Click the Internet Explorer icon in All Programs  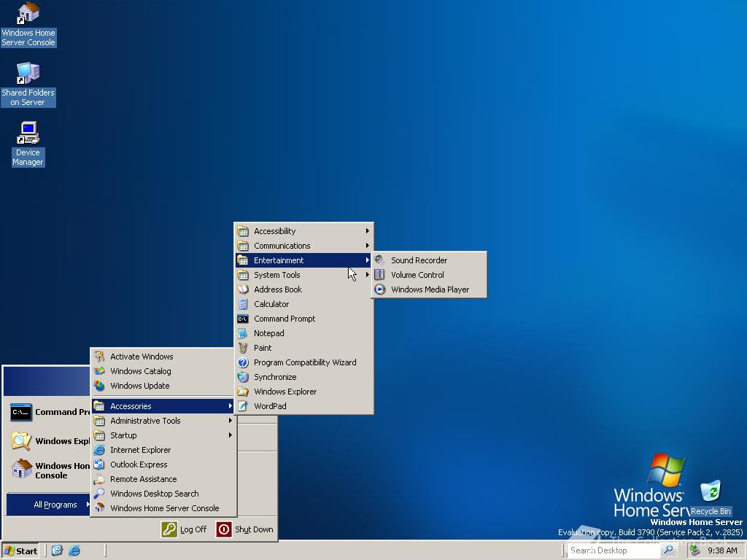pos(99,450)
